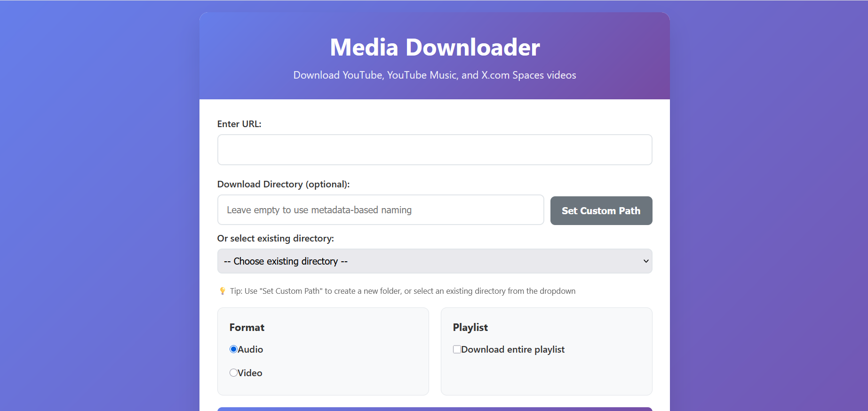Click the 'Audio' label text
This screenshot has height=411, width=868.
click(x=250, y=349)
